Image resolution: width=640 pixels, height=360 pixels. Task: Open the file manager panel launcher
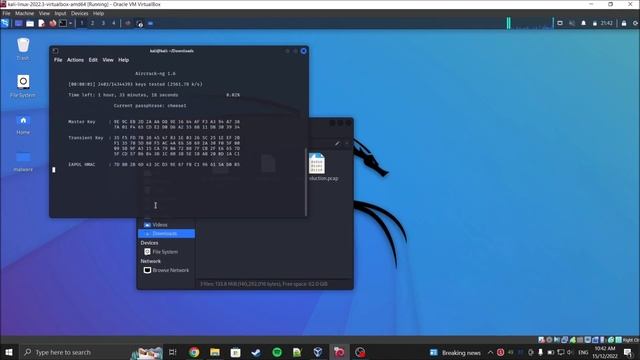click(x=30, y=23)
